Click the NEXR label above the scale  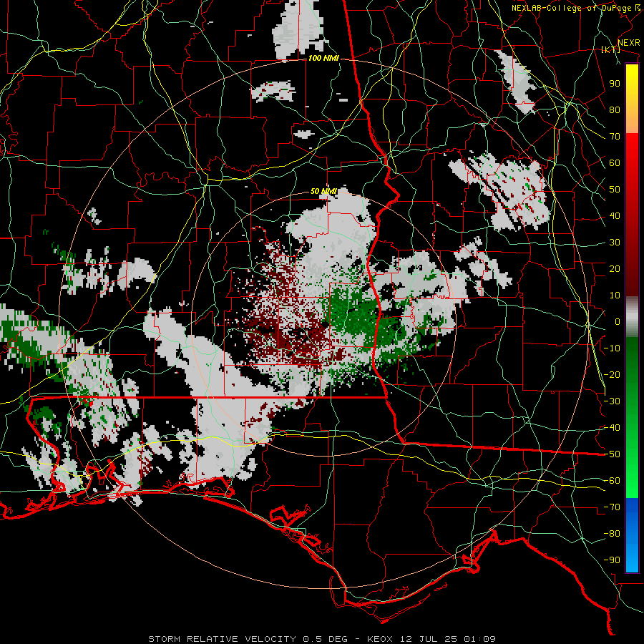[628, 43]
